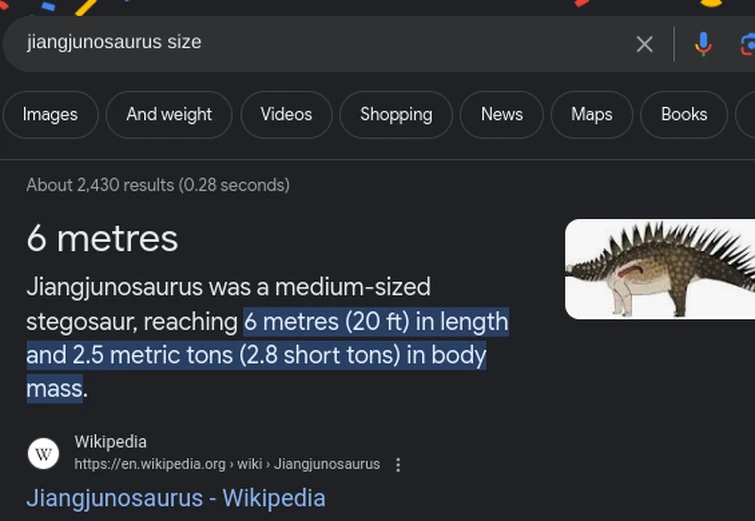Open the three-dot menu beside the Wikipedia result
Screen dimensions: 755x521
tap(398, 465)
